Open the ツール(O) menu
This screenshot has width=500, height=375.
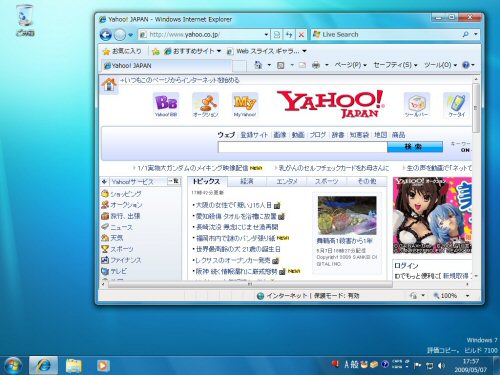pos(440,65)
